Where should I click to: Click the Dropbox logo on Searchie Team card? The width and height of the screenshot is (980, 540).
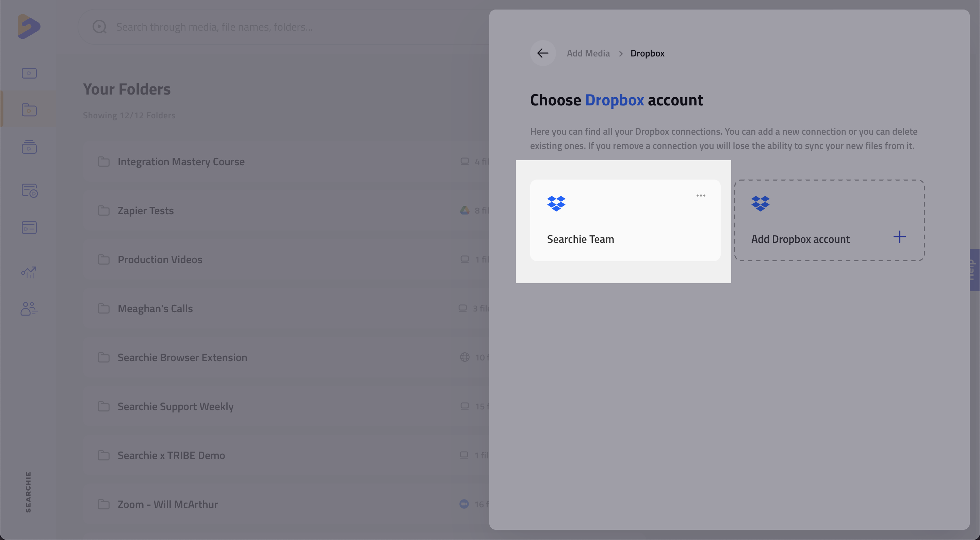(556, 203)
